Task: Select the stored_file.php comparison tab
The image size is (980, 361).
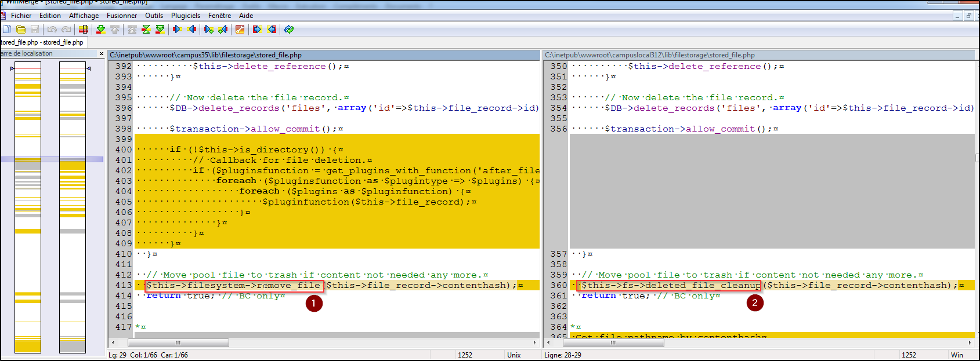Action: point(42,42)
